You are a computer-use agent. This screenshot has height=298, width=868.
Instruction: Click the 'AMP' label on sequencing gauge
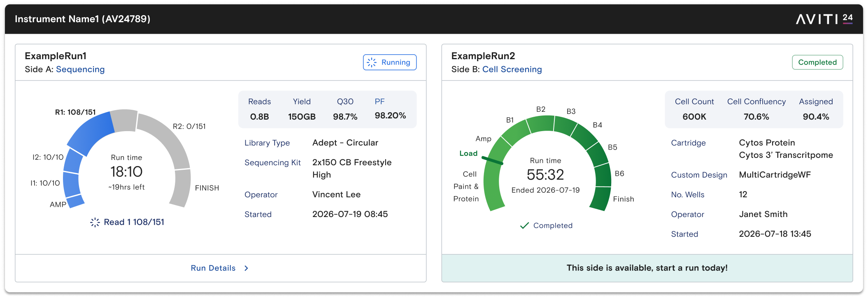[58, 205]
